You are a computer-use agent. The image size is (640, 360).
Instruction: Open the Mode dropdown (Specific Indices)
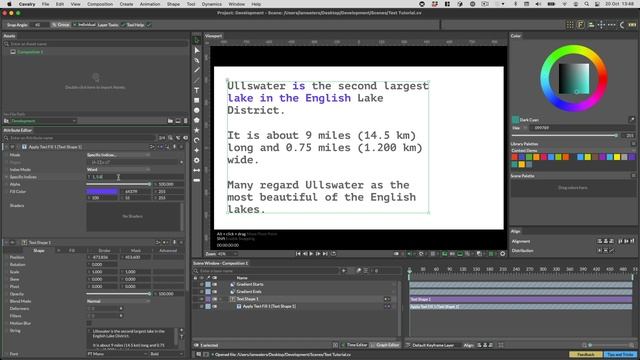tap(118, 155)
